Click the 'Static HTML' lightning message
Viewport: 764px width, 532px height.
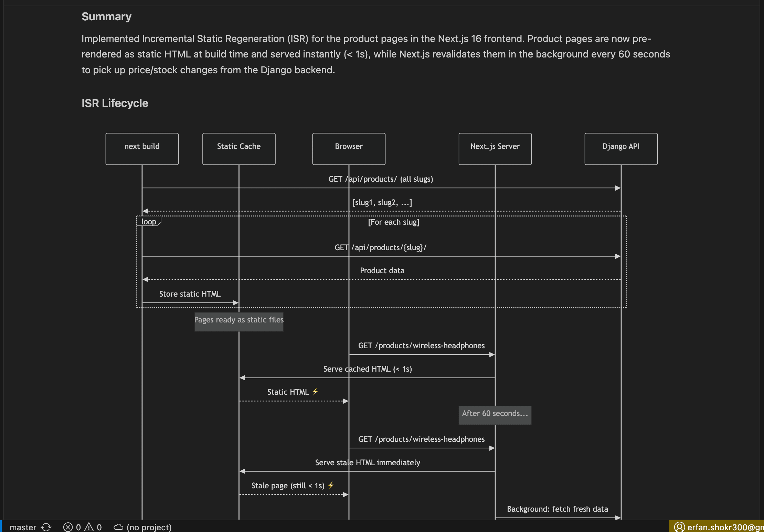pos(293,392)
